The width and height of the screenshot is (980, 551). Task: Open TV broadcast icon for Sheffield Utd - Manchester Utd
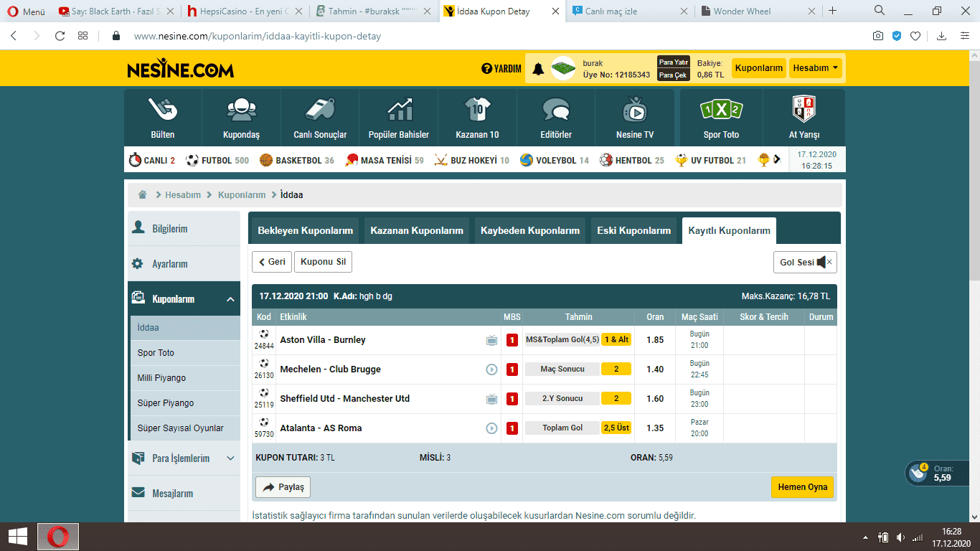point(491,399)
